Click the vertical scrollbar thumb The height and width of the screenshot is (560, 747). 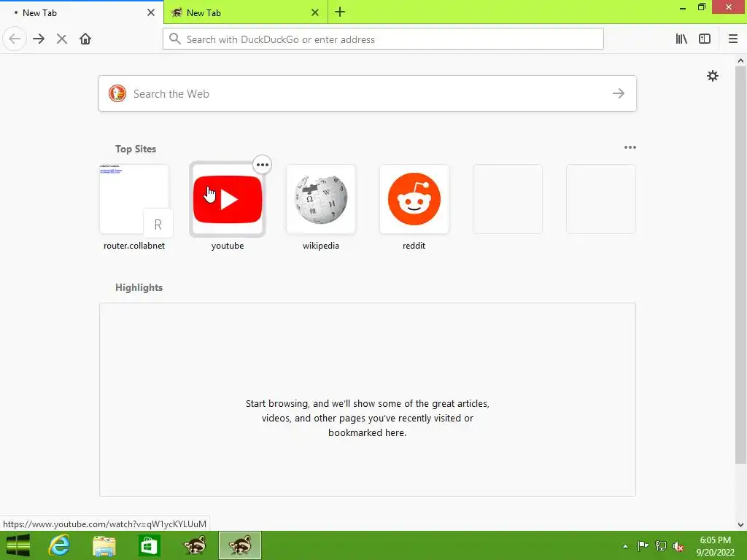point(740,264)
